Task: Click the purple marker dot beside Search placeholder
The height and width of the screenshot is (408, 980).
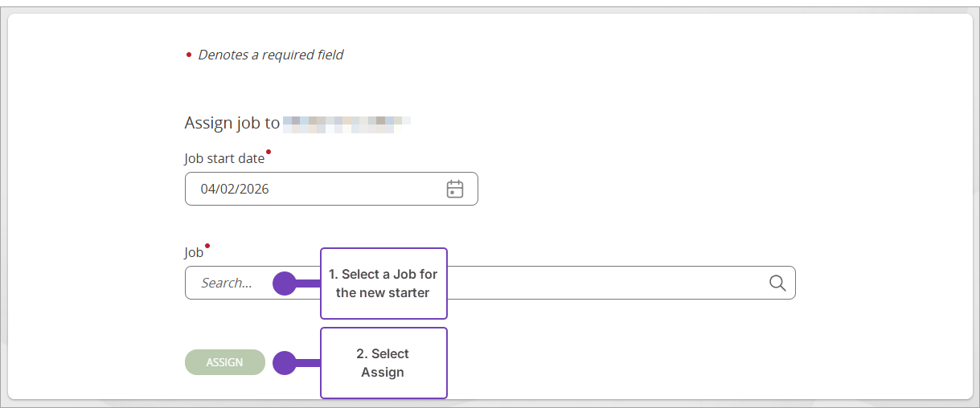Action: click(x=285, y=284)
